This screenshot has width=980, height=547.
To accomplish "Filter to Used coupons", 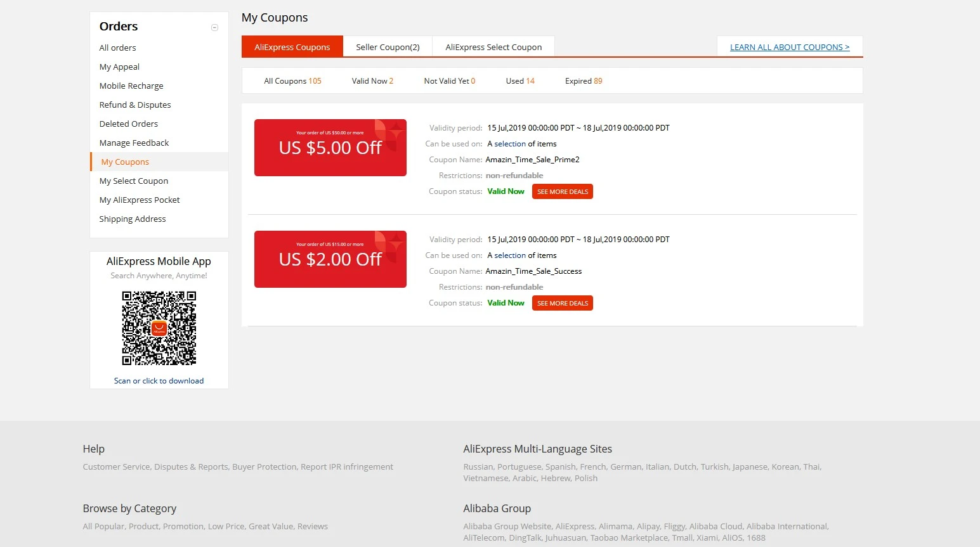I will (520, 81).
